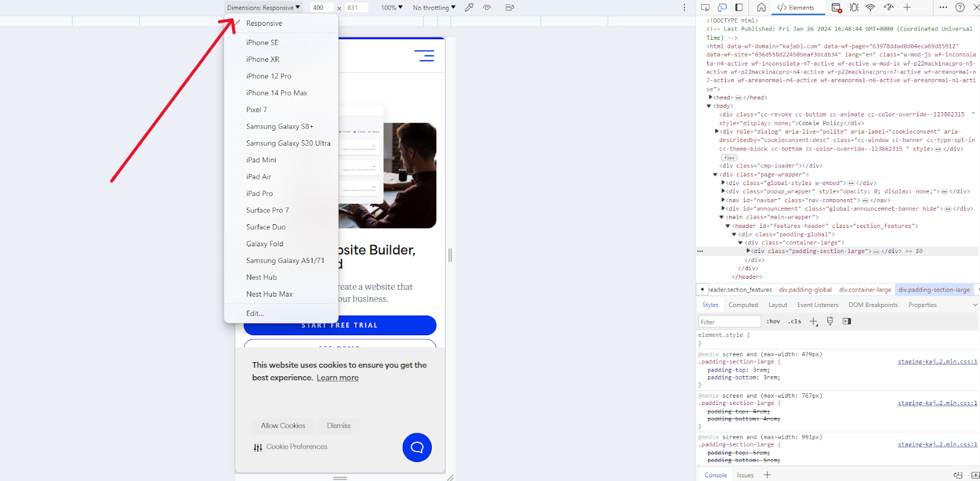The width and height of the screenshot is (980, 481).
Task: Click the plus icon to add a DevTools tab
Action: [x=907, y=7]
